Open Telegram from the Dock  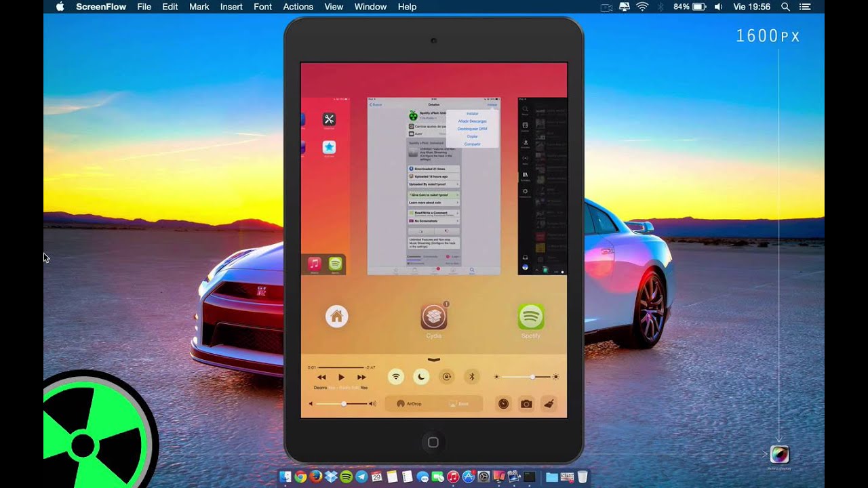[x=361, y=476]
